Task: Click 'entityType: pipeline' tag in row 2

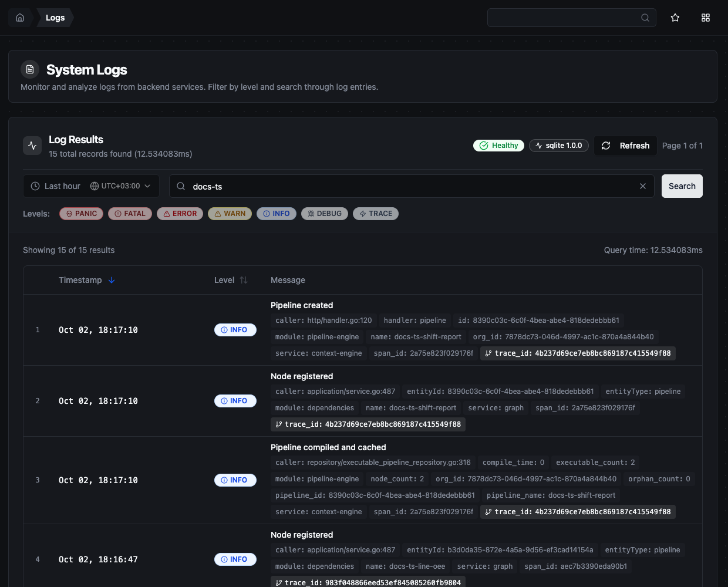Action: pos(643,392)
